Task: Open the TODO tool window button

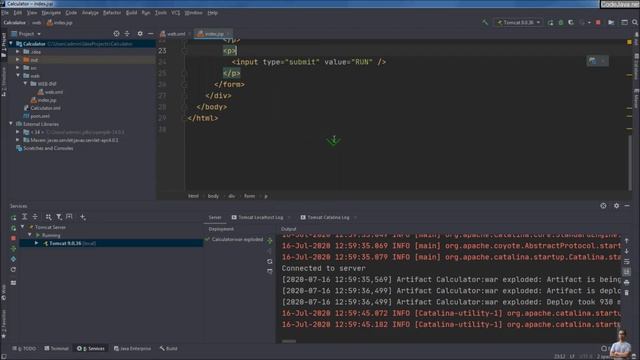Action: [x=24, y=349]
